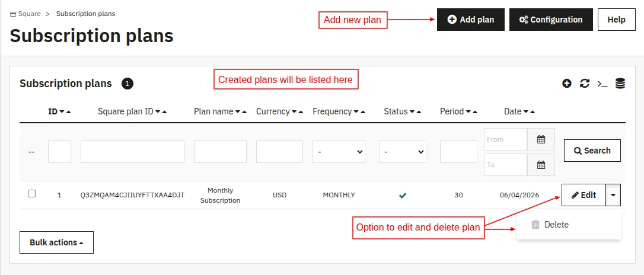The width and height of the screenshot is (644, 275).
Task: Click the Help button
Action: click(617, 20)
